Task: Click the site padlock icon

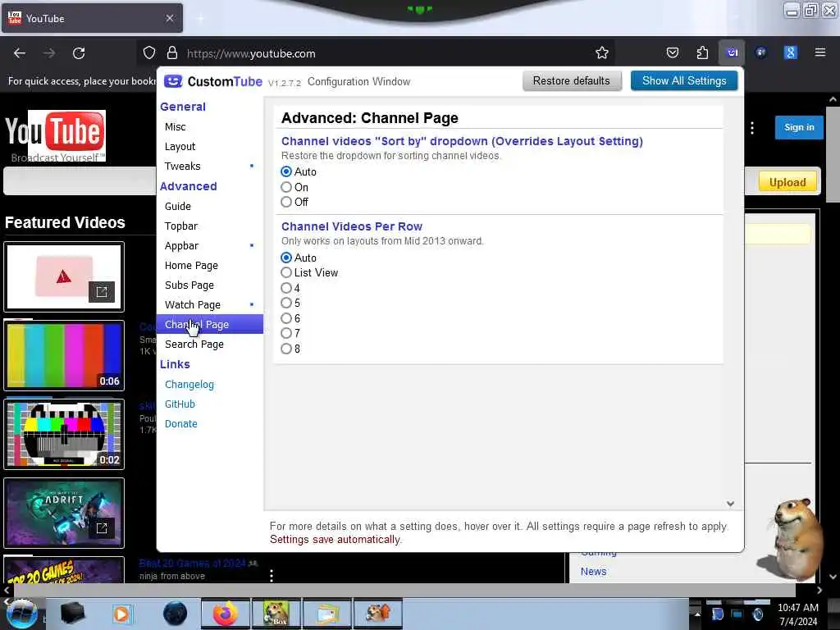Action: 172,52
